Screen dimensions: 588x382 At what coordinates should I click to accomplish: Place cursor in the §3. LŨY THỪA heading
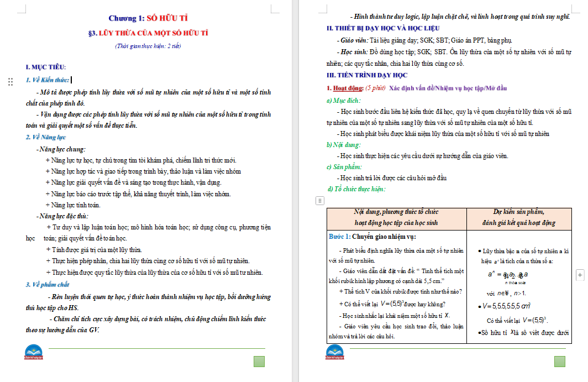coord(151,33)
